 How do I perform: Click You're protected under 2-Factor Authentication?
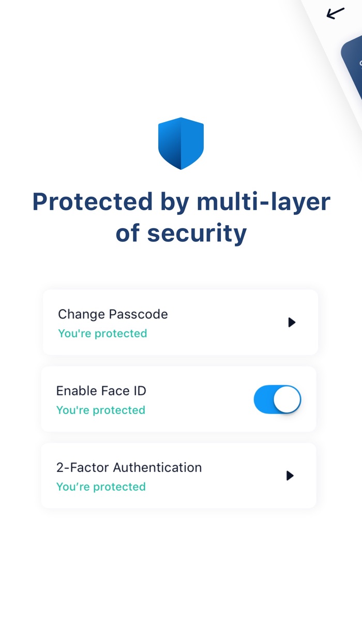(101, 487)
